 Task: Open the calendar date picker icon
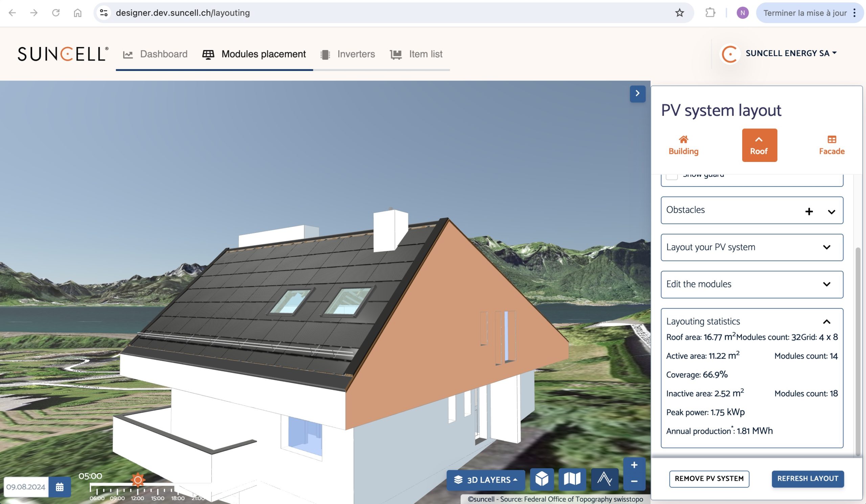60,487
